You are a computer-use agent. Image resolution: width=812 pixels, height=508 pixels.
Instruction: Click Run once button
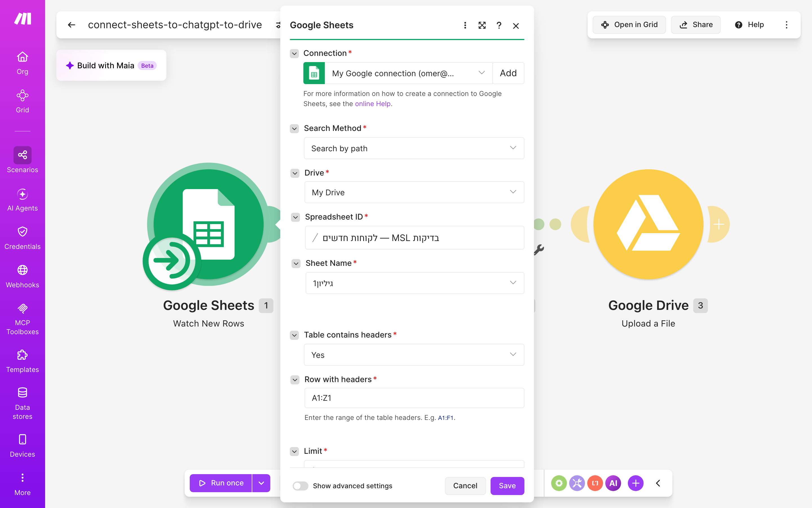point(221,483)
